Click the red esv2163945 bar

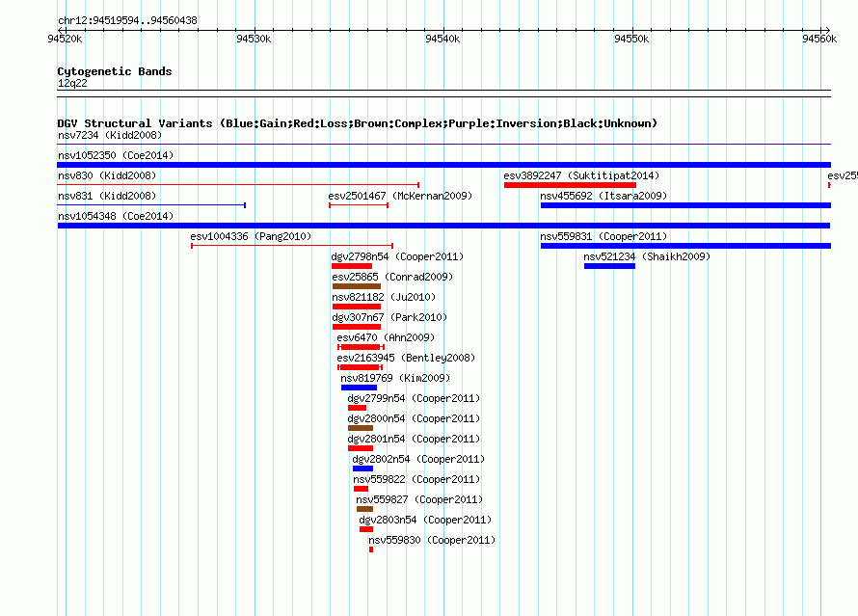pyautogui.click(x=360, y=367)
